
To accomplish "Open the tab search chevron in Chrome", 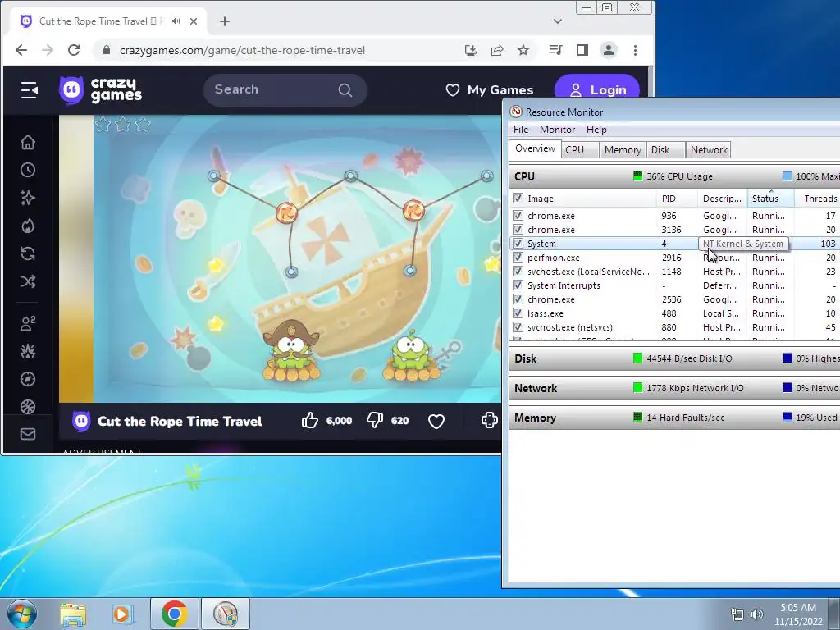I will [558, 21].
